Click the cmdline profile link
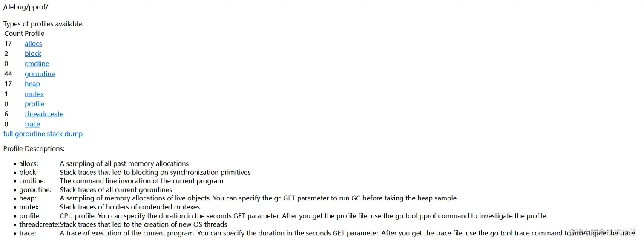The height and width of the screenshot is (244, 644). pyautogui.click(x=37, y=64)
